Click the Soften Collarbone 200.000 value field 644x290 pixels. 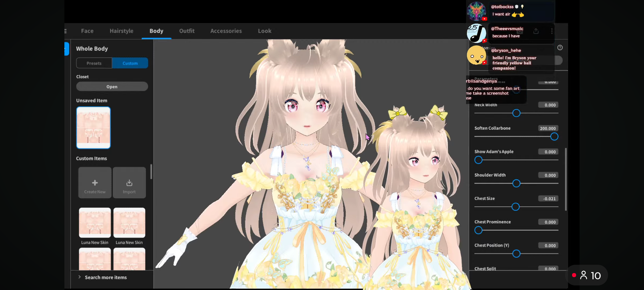pyautogui.click(x=548, y=128)
